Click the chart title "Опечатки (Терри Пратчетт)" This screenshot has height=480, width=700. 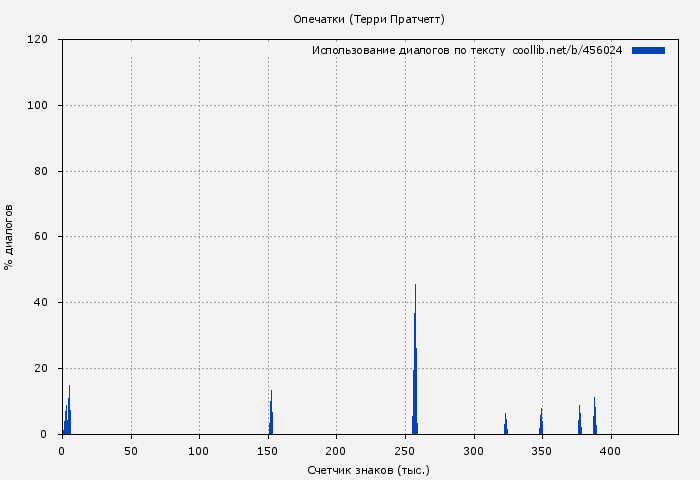pyautogui.click(x=369, y=19)
